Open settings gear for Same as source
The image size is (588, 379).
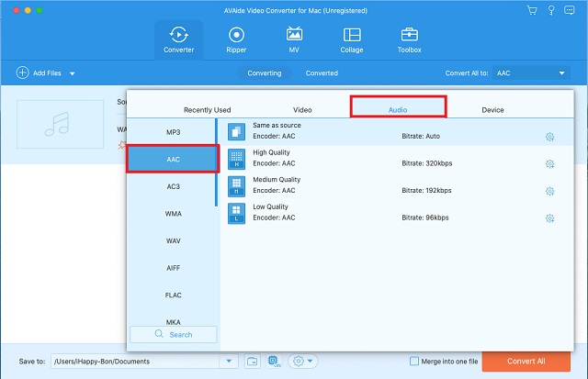(549, 137)
